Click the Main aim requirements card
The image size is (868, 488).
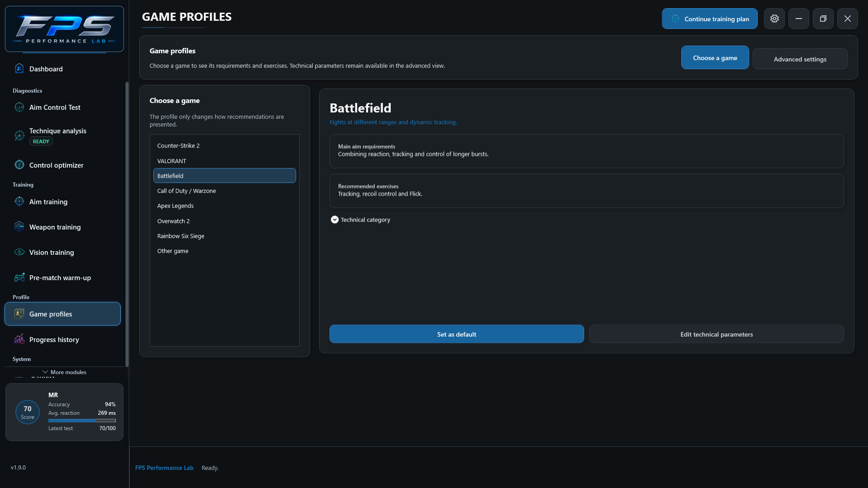point(586,151)
